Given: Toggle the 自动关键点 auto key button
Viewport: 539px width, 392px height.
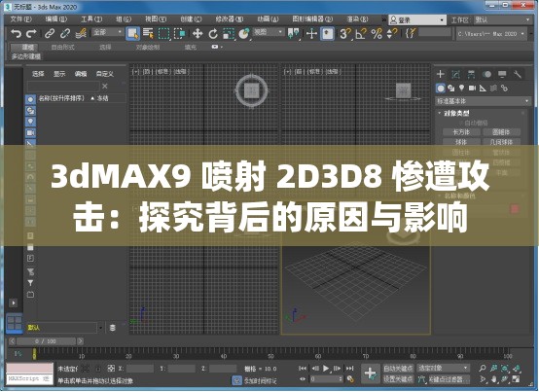Looking at the screenshot, I should [x=398, y=369].
